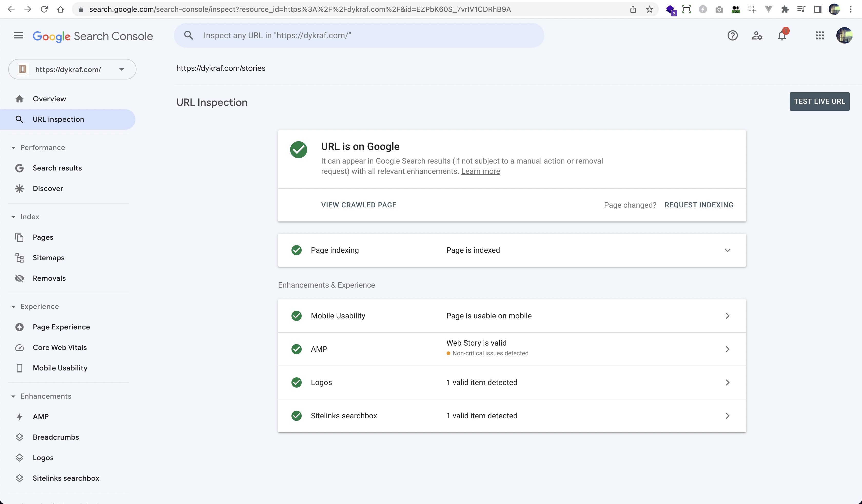Click the Page is indexed status text
Viewport: 862px width, 504px height.
[473, 250]
